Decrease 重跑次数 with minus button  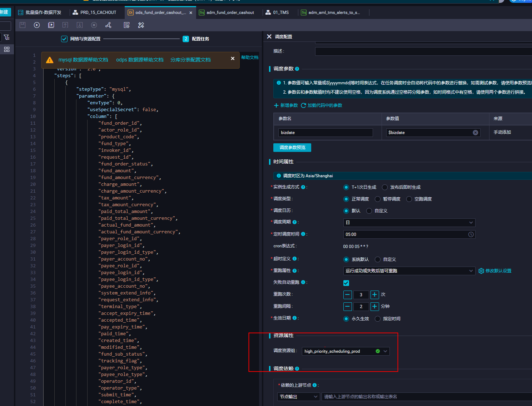coord(348,295)
